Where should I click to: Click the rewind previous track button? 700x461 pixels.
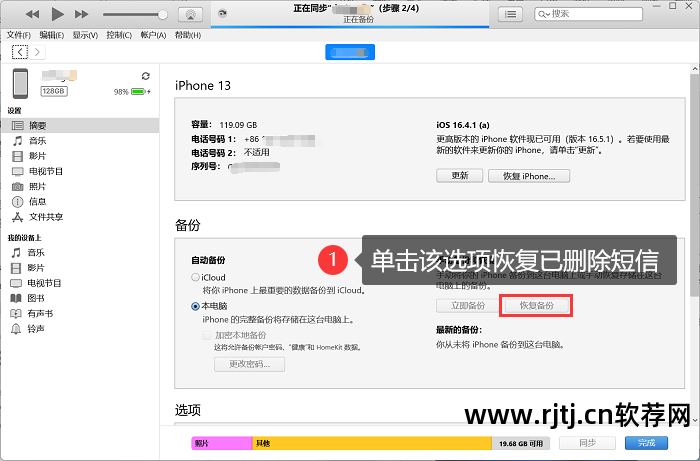click(32, 14)
